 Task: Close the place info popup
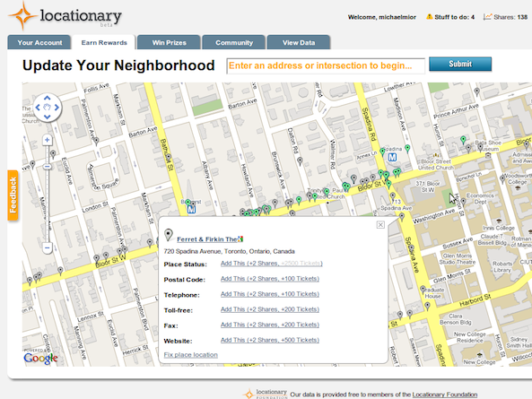click(x=380, y=224)
